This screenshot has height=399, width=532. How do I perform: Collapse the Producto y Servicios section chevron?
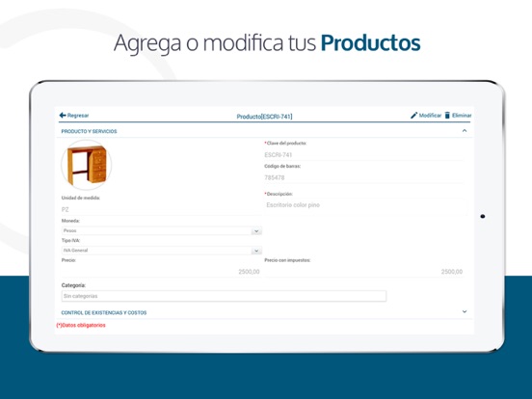465,131
